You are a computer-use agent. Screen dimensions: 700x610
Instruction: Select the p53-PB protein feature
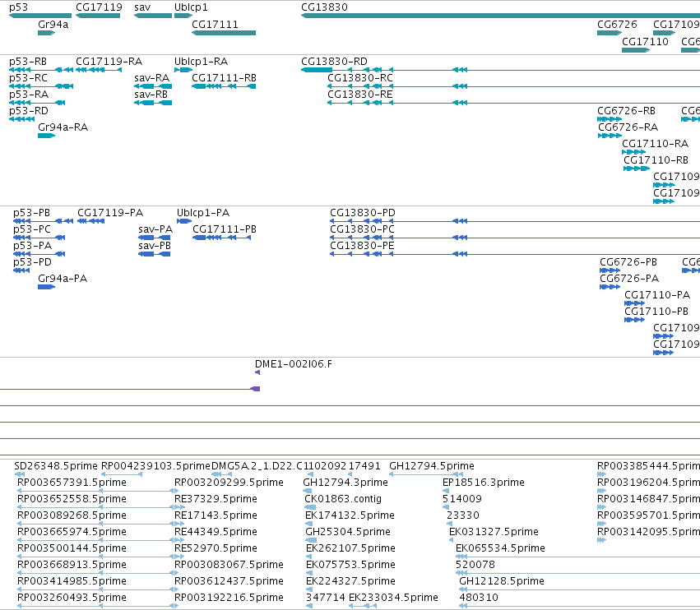point(43,221)
